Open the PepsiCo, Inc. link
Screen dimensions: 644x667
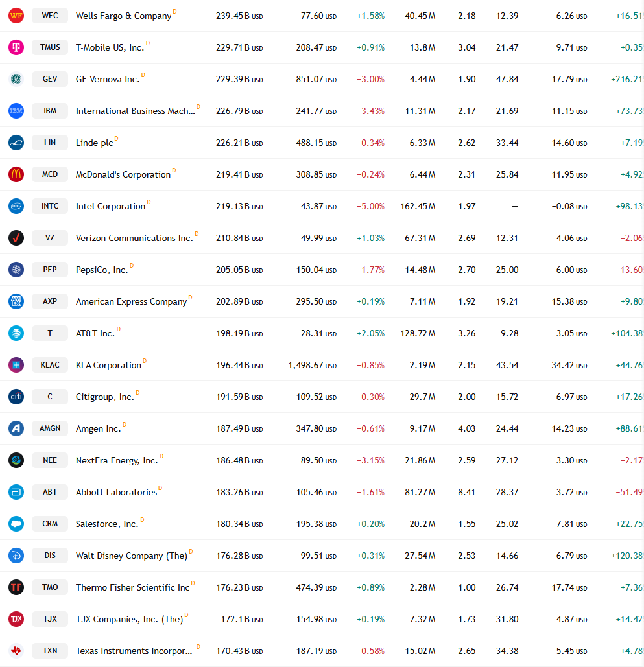tap(102, 270)
